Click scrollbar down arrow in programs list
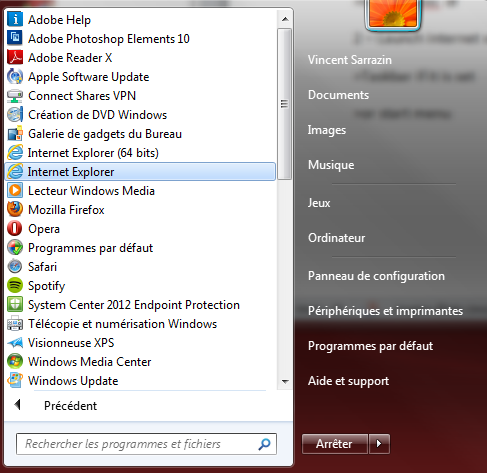The image size is (487, 473). [285, 381]
